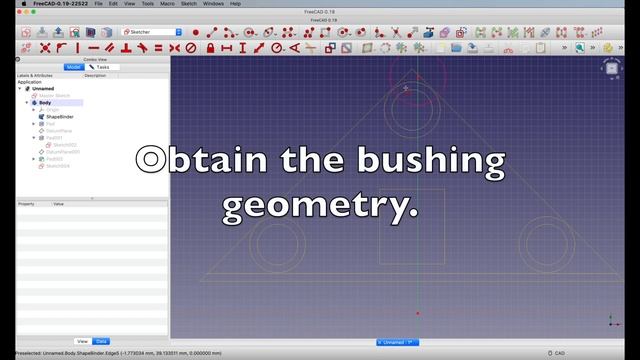
Task: Apply the Radius constraint
Action: [x=276, y=48]
